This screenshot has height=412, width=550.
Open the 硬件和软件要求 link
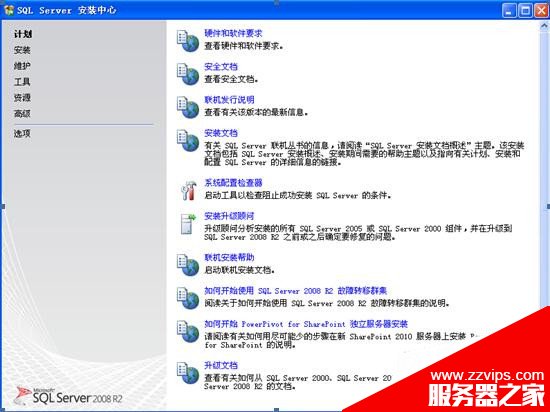tap(233, 33)
